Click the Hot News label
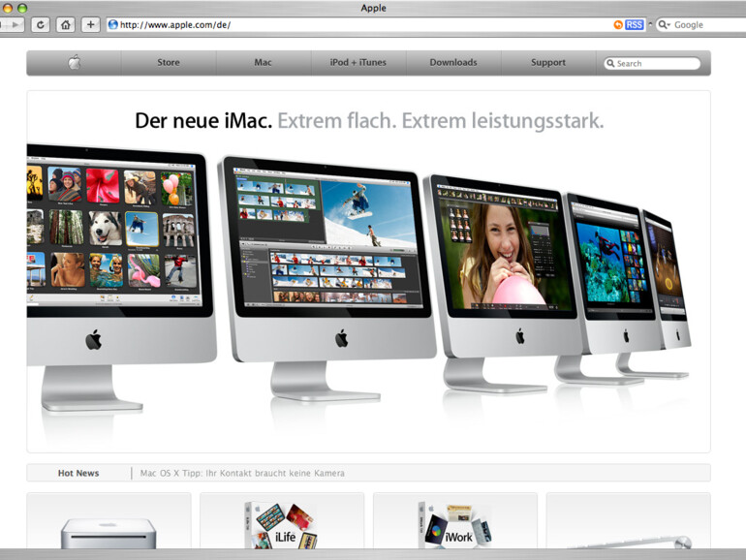 78,473
